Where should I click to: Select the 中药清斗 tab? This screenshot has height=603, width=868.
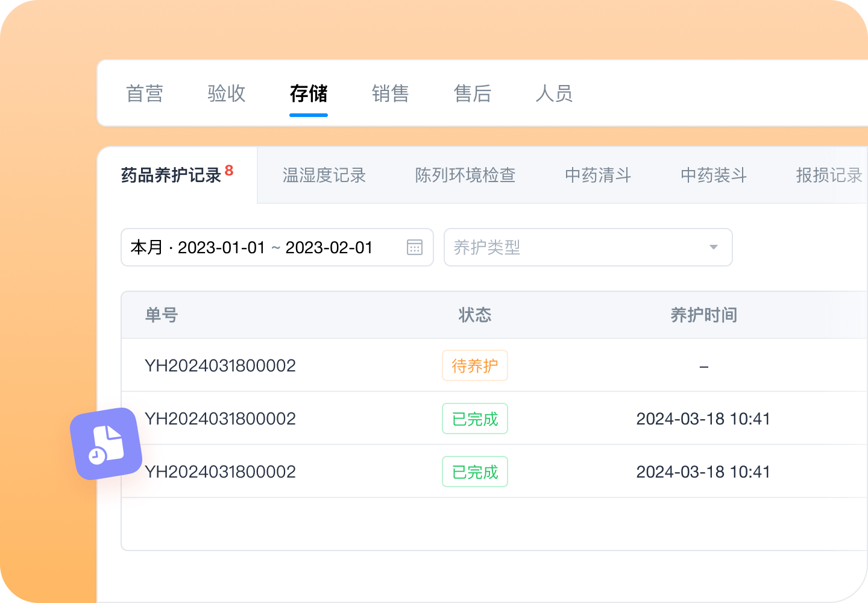click(x=597, y=175)
